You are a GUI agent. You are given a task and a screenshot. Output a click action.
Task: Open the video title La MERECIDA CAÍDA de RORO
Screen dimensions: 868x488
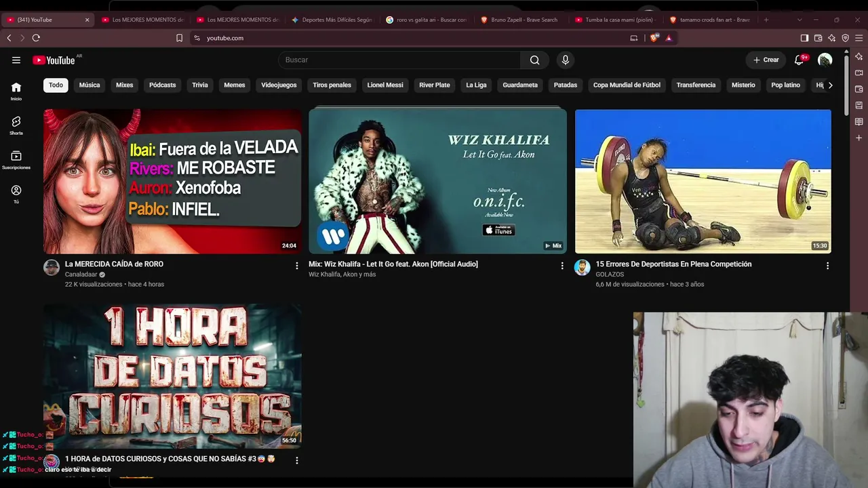[x=114, y=264]
